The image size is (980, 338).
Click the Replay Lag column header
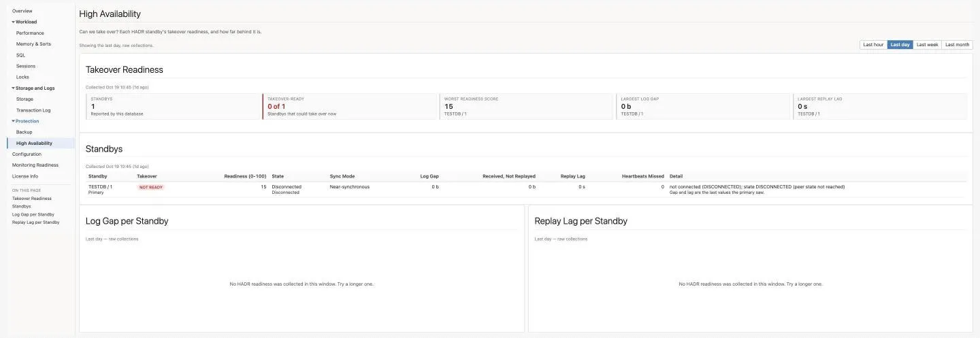(573, 176)
